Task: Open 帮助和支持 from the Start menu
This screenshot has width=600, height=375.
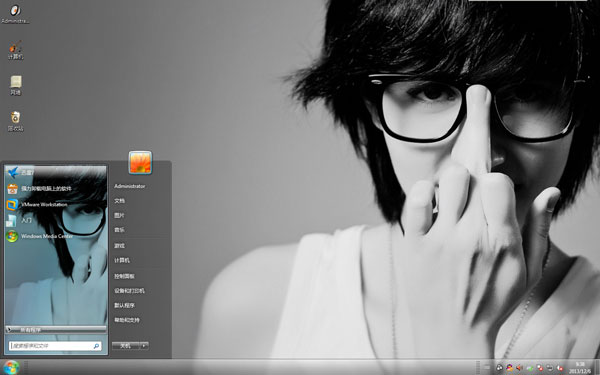Action: [x=127, y=320]
